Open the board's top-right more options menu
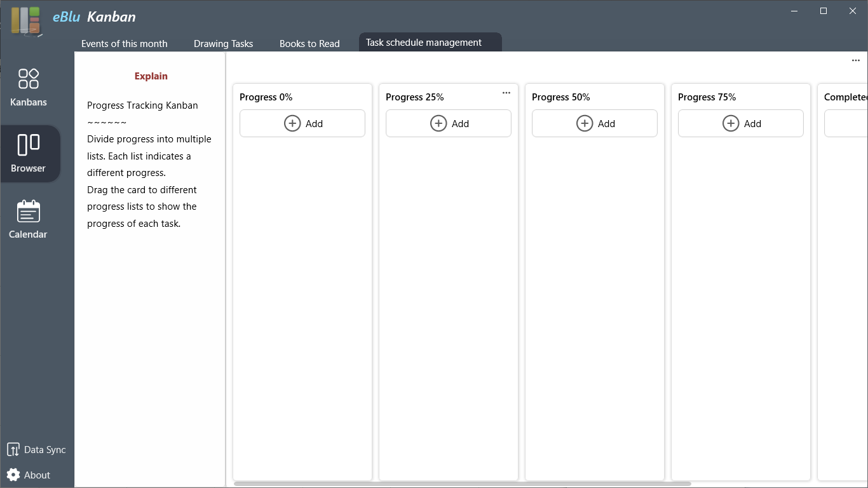The image size is (868, 488). [856, 60]
